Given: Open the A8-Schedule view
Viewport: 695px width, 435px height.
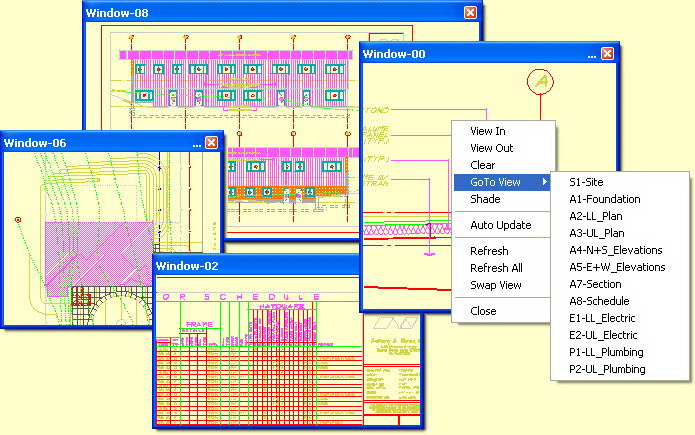Looking at the screenshot, I should (599, 302).
